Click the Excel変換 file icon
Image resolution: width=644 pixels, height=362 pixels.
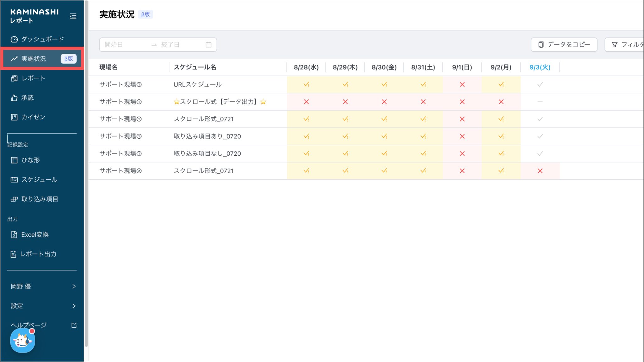(14, 235)
